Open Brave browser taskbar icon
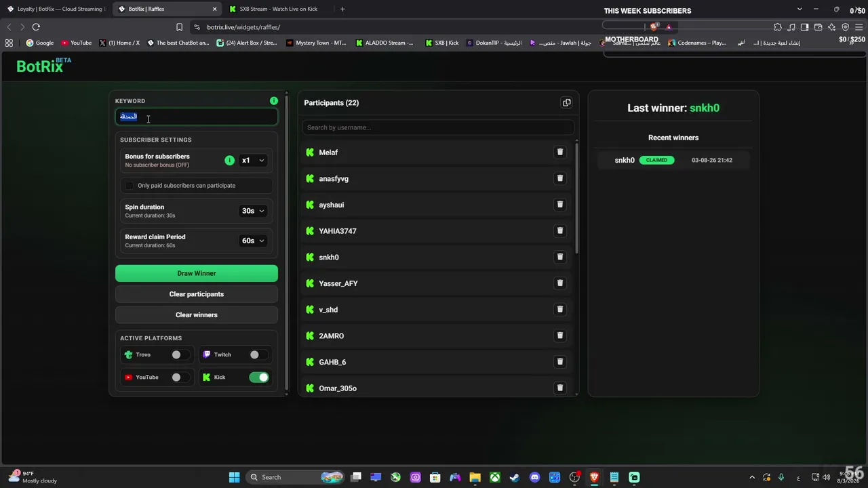This screenshot has width=868, height=488. pyautogui.click(x=594, y=477)
